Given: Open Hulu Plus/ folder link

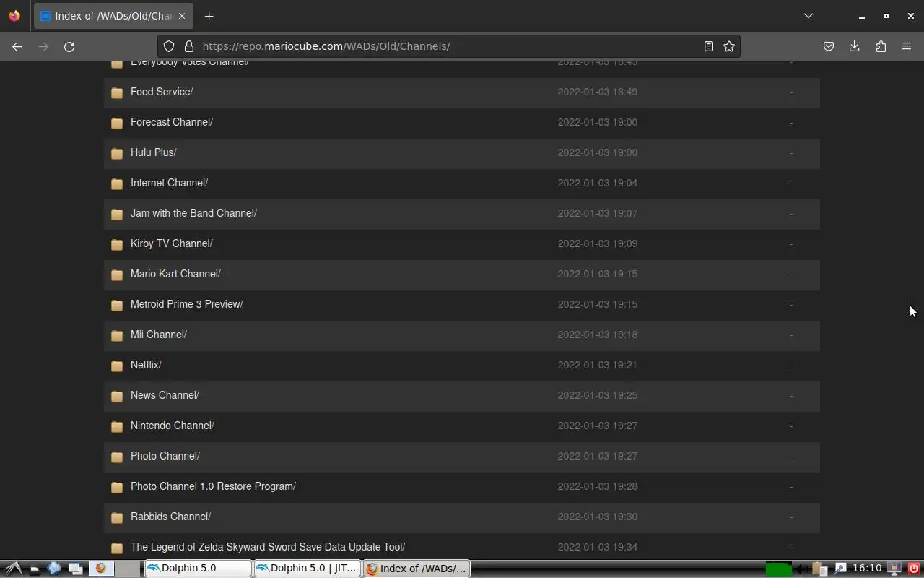Looking at the screenshot, I should click(154, 152).
